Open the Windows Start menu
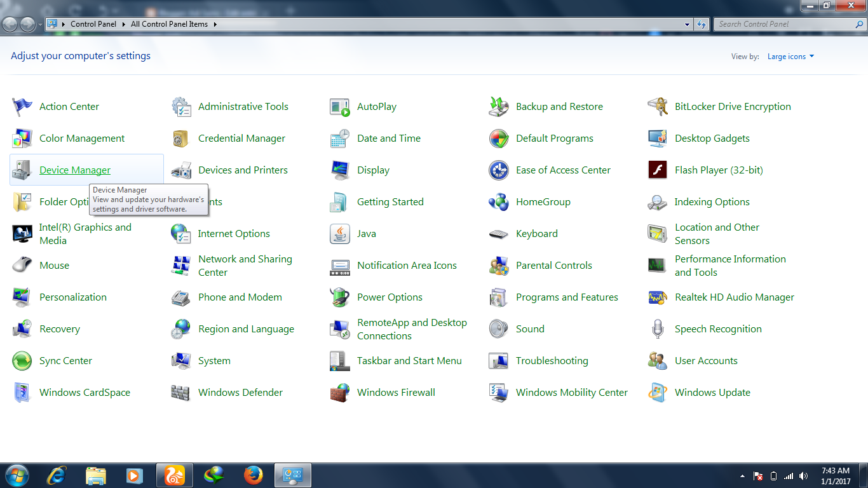 coord(17,475)
